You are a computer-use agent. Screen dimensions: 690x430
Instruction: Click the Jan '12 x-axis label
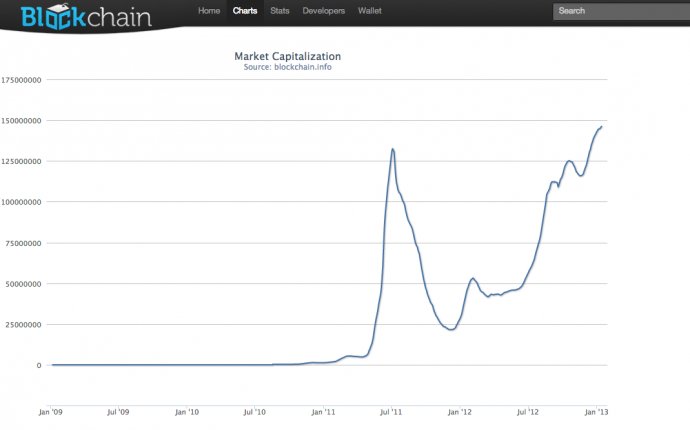click(460, 412)
